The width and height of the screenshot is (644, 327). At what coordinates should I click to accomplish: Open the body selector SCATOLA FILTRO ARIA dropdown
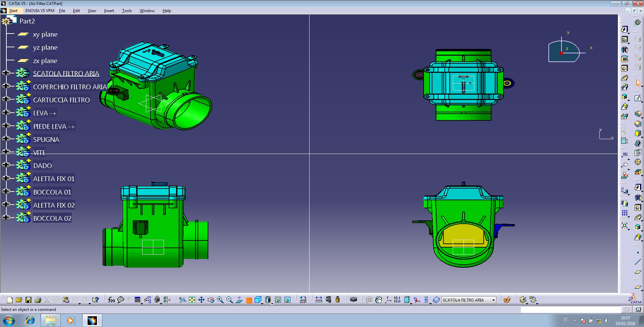pos(494,300)
